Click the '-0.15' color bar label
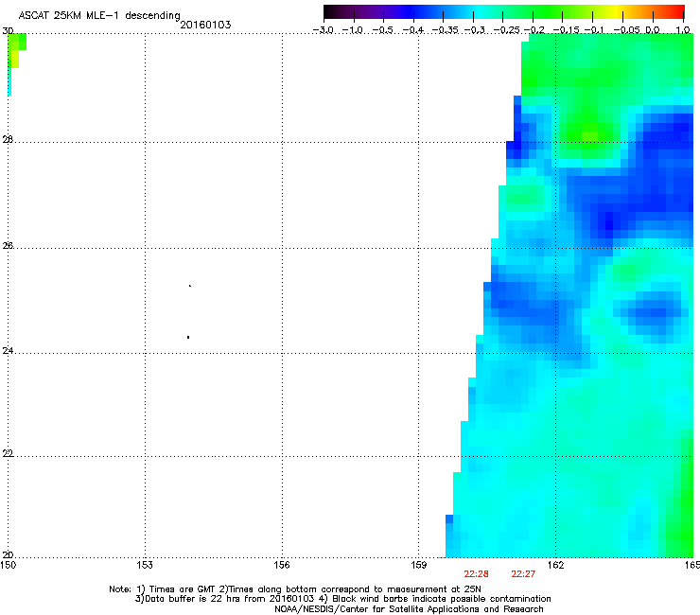The width and height of the screenshot is (700, 615). click(x=566, y=30)
